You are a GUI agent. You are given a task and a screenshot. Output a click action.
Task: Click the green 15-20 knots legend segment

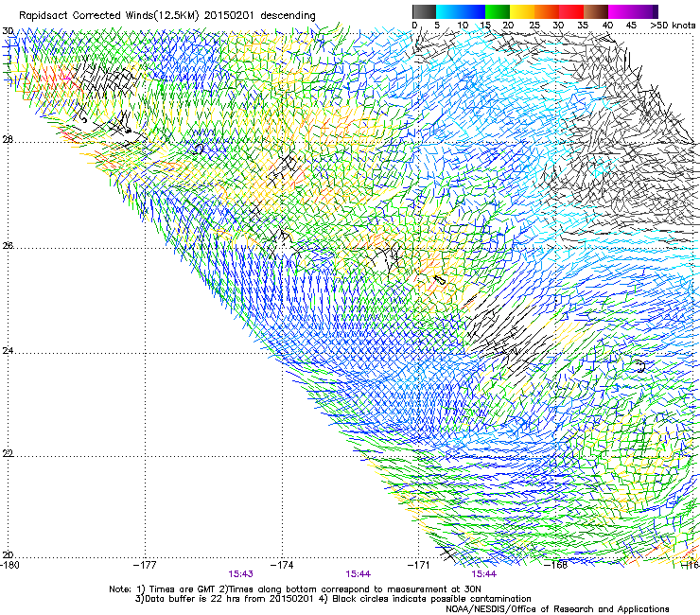click(x=498, y=11)
